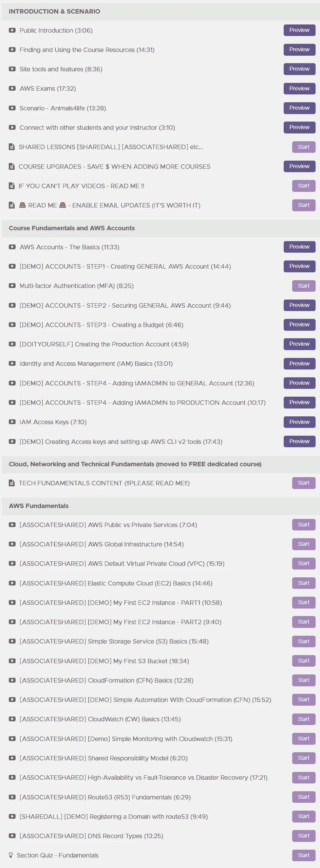The image size is (320, 868).
Task: Click video icon next to AWS Exams
Action: [x=12, y=88]
